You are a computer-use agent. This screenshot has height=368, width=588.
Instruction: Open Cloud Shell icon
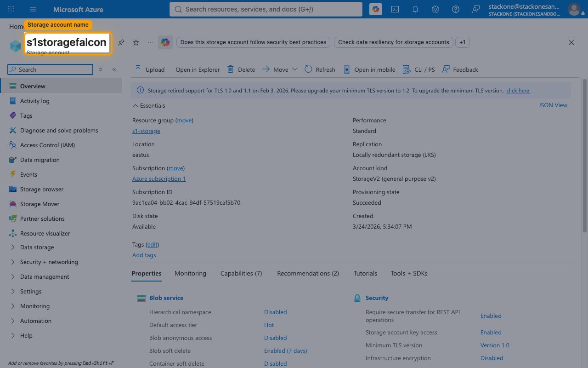pos(395,9)
